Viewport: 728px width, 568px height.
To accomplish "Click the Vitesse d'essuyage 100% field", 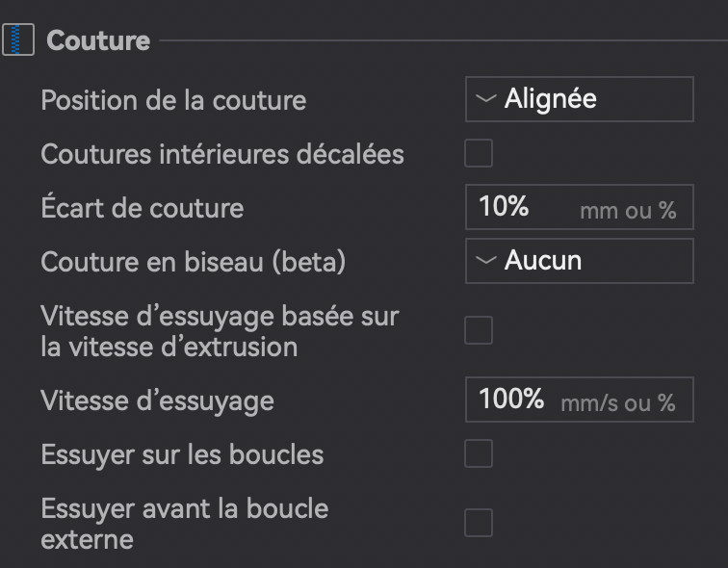I will point(580,400).
